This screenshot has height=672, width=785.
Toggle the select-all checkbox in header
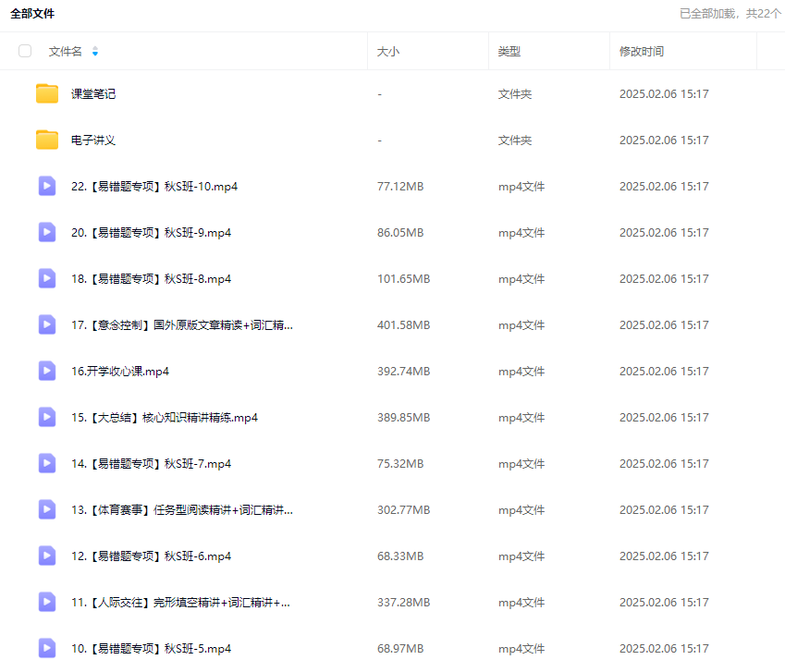point(25,52)
